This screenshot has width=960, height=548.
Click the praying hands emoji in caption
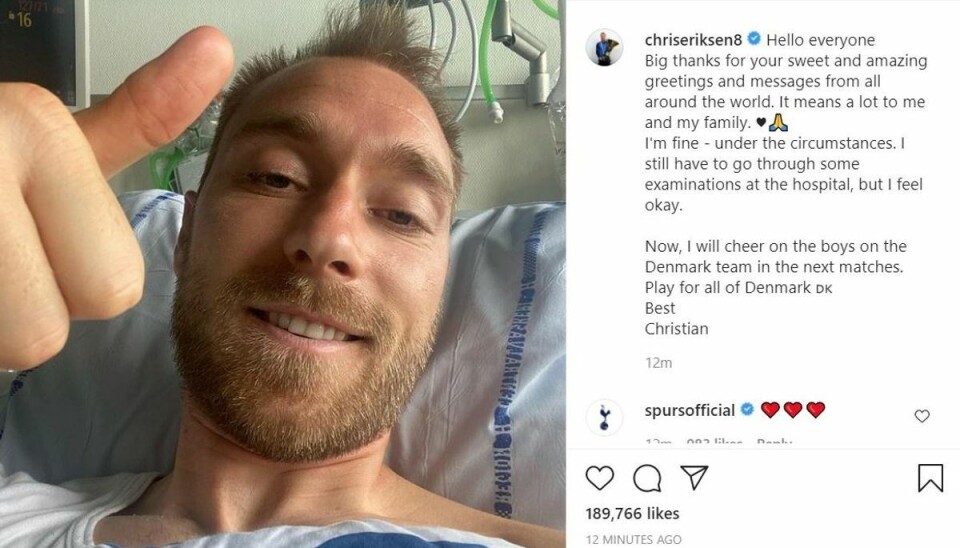coord(778,122)
